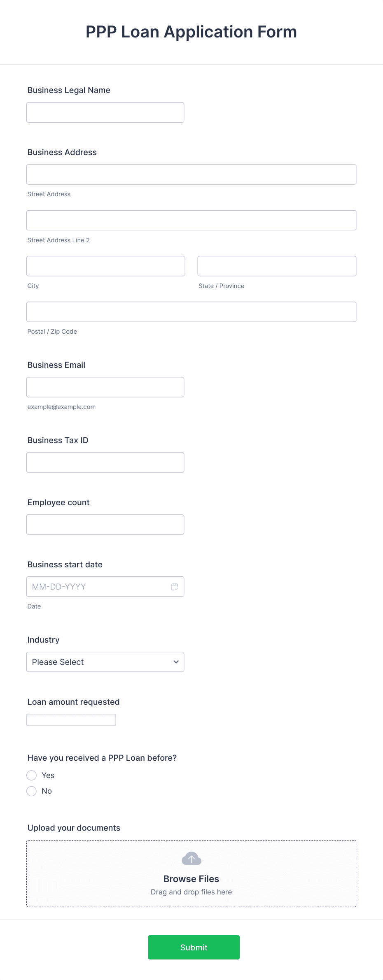The image size is (383, 980).
Task: Expand the Industry dropdown chevron arrow
Action: pos(176,662)
